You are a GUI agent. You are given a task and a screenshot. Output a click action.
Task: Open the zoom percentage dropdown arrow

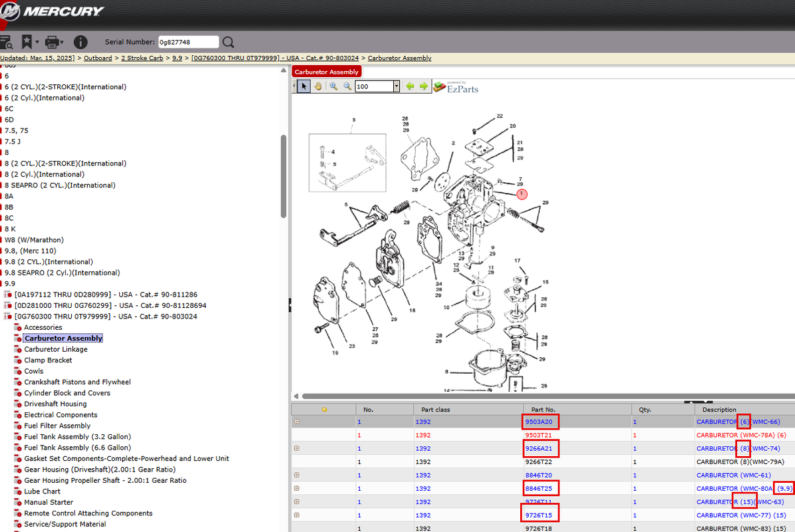397,86
